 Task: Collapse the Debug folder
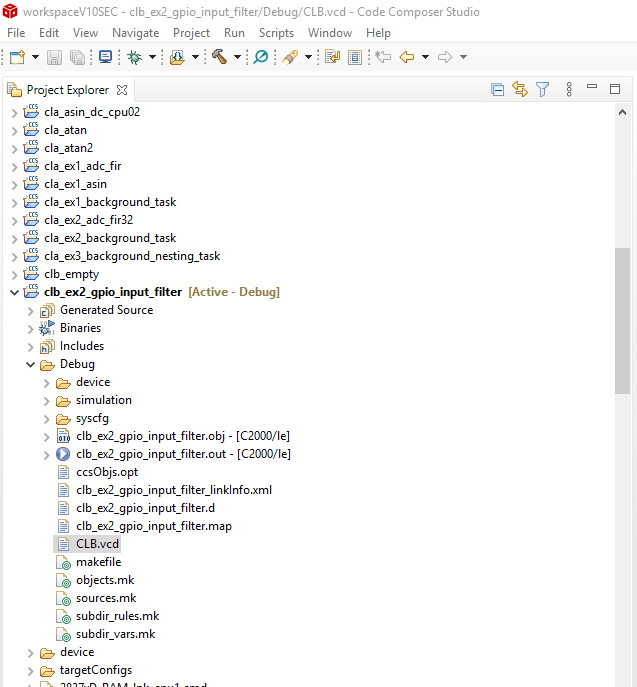pyautogui.click(x=30, y=364)
